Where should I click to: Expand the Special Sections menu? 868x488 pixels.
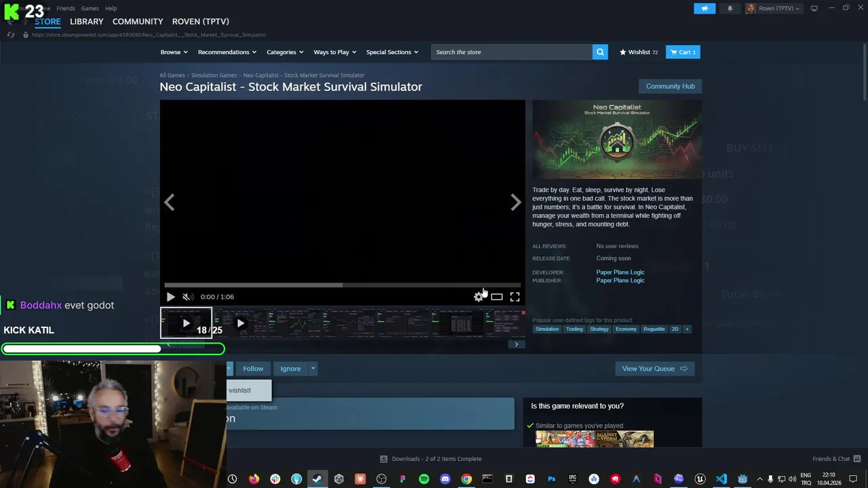[392, 52]
